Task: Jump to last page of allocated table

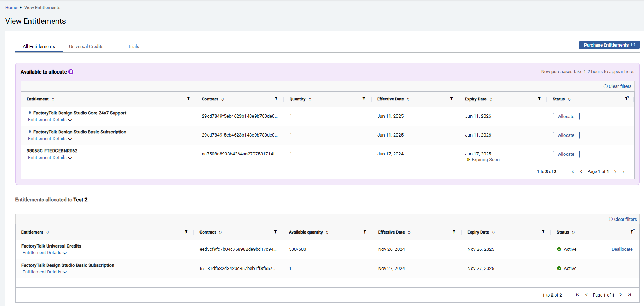Action: click(x=629, y=295)
